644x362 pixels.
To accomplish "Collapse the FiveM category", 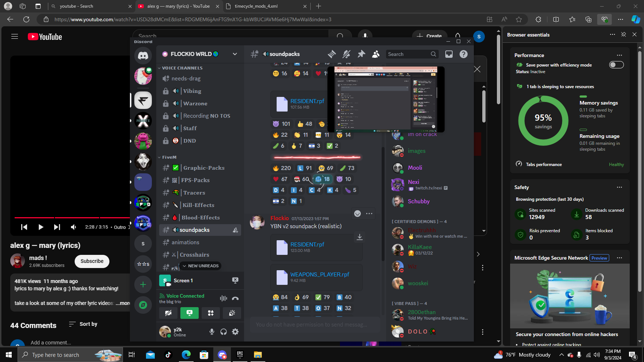I will (167, 157).
